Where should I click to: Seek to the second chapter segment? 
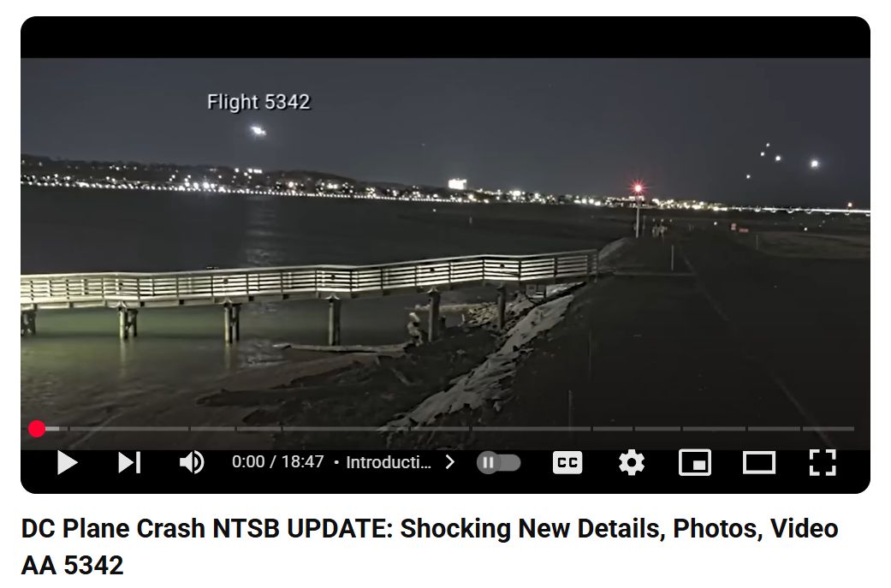(129, 429)
